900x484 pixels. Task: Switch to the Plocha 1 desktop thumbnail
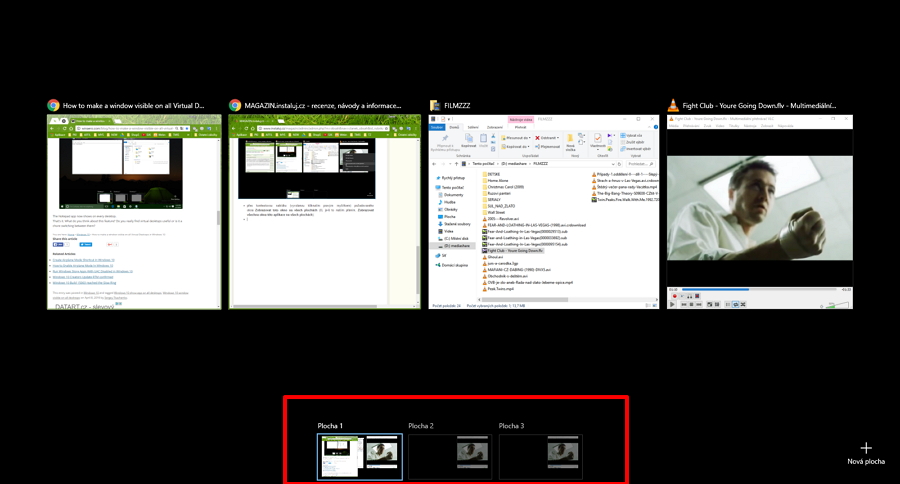click(x=359, y=456)
